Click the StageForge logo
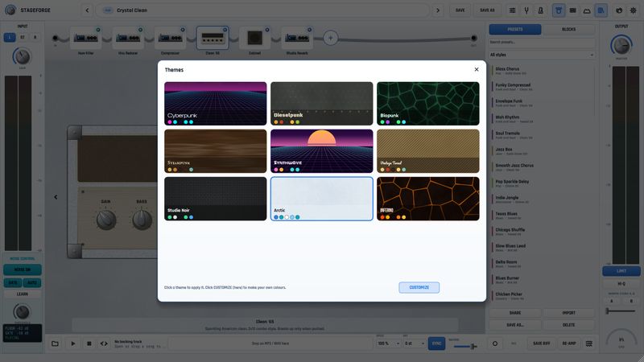644x362 pixels. point(10,10)
